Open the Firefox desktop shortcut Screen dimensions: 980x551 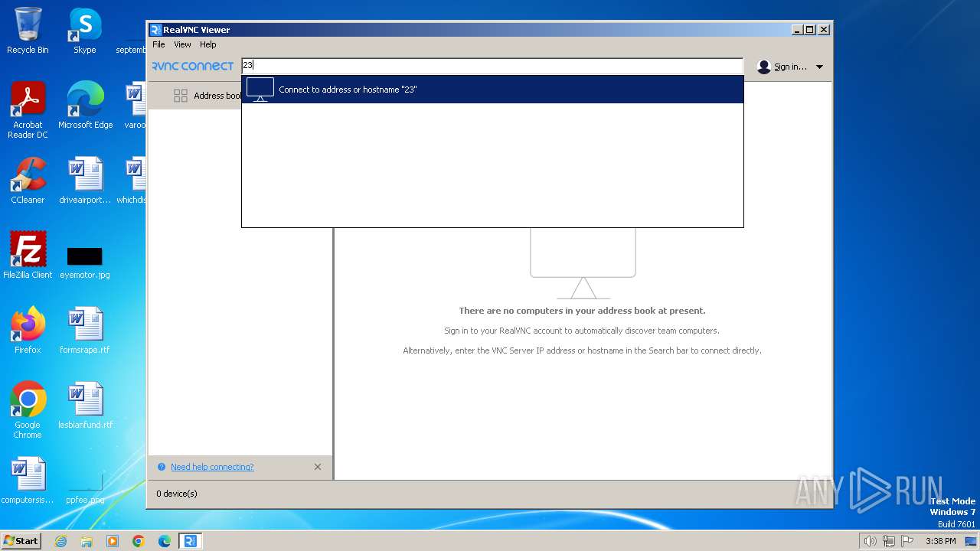(x=28, y=331)
